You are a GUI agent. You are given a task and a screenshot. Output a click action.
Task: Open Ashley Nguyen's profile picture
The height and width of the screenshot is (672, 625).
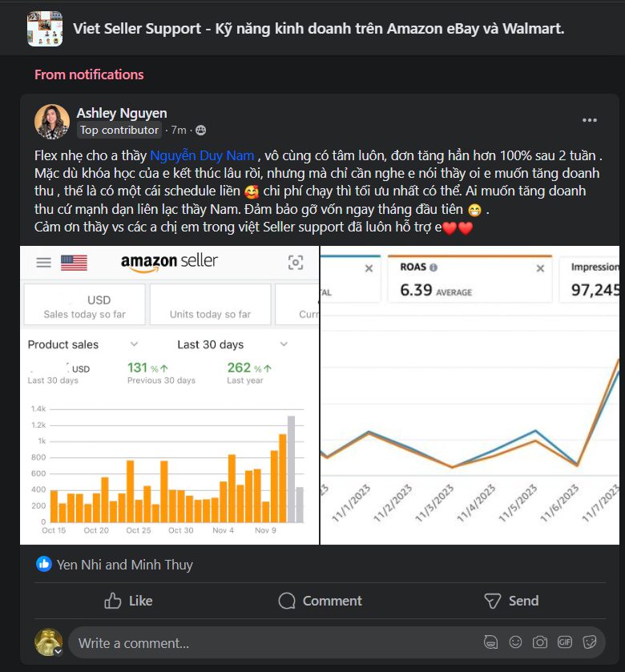tap(52, 122)
